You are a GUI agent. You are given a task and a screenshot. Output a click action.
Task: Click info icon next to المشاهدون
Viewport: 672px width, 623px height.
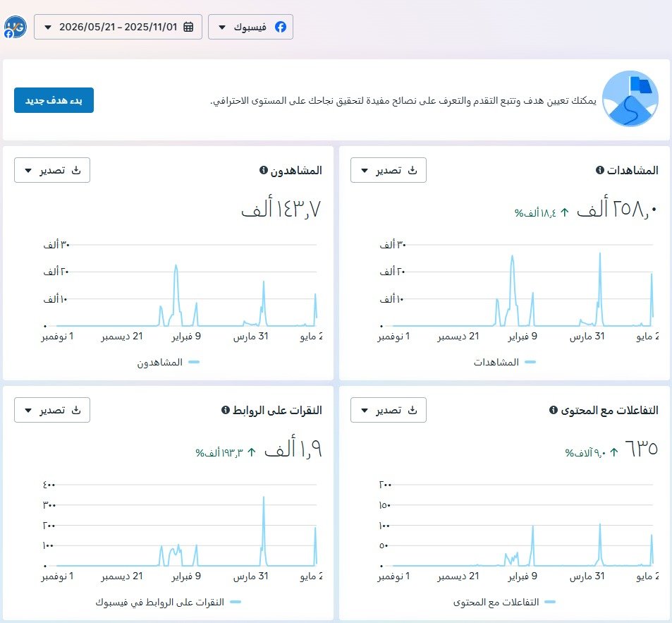click(x=264, y=170)
